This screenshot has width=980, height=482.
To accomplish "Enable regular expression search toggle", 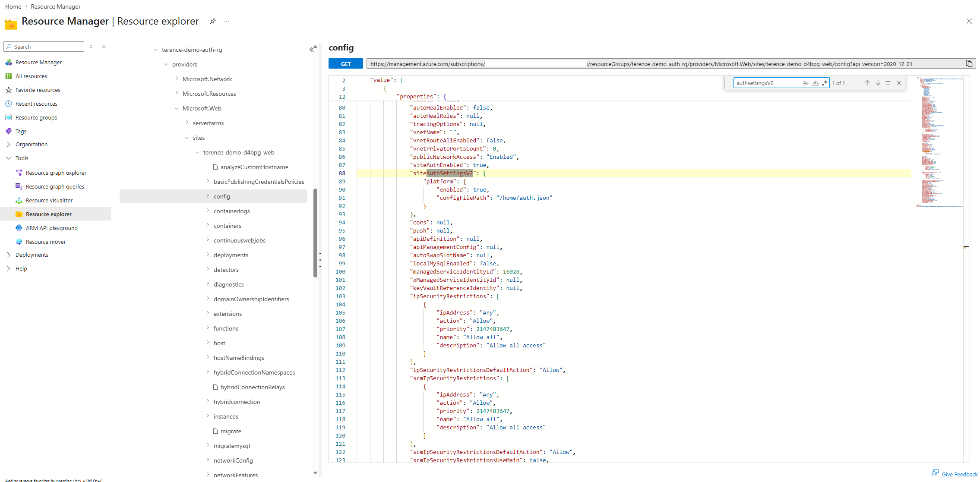I will click(x=825, y=83).
